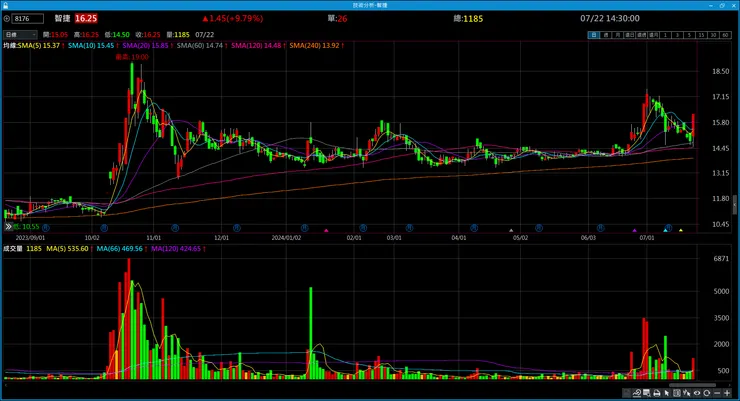
Task: Click the lowest price 10.55 label
Action: coord(26,226)
